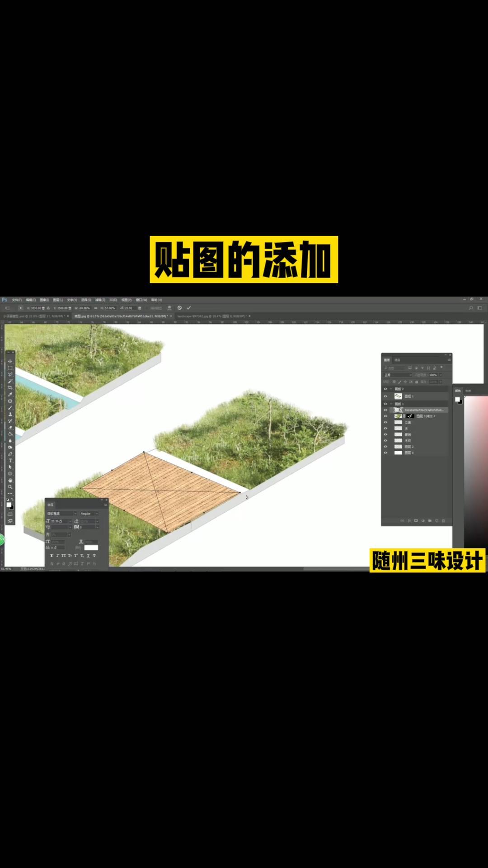Select the Move tool
488x868 pixels.
pos(10,361)
